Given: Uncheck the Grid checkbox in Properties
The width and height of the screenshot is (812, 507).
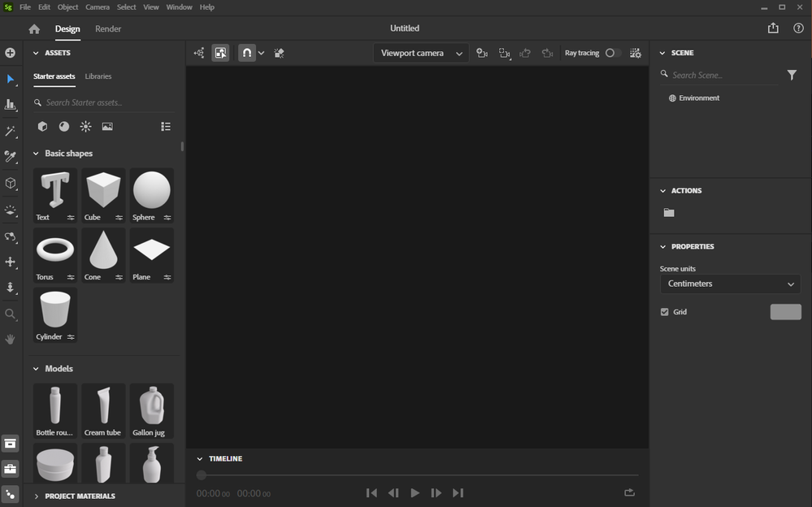Looking at the screenshot, I should pyautogui.click(x=664, y=311).
